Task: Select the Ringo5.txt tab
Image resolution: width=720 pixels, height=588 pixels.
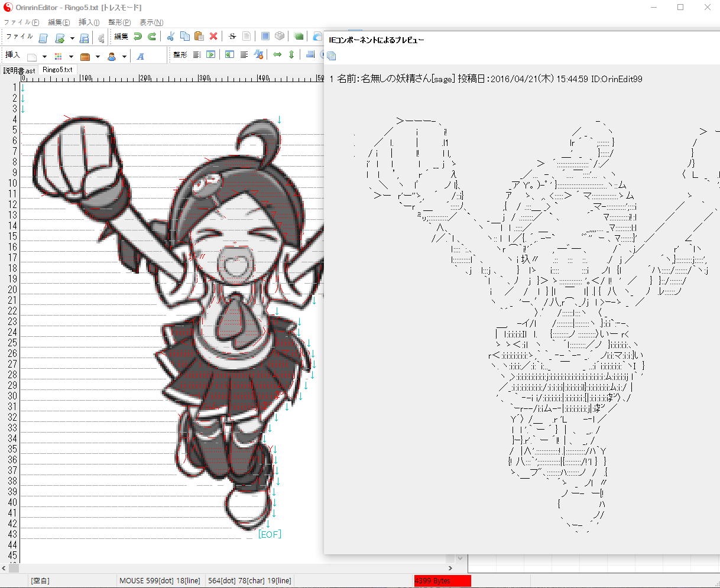Action: click(58, 70)
